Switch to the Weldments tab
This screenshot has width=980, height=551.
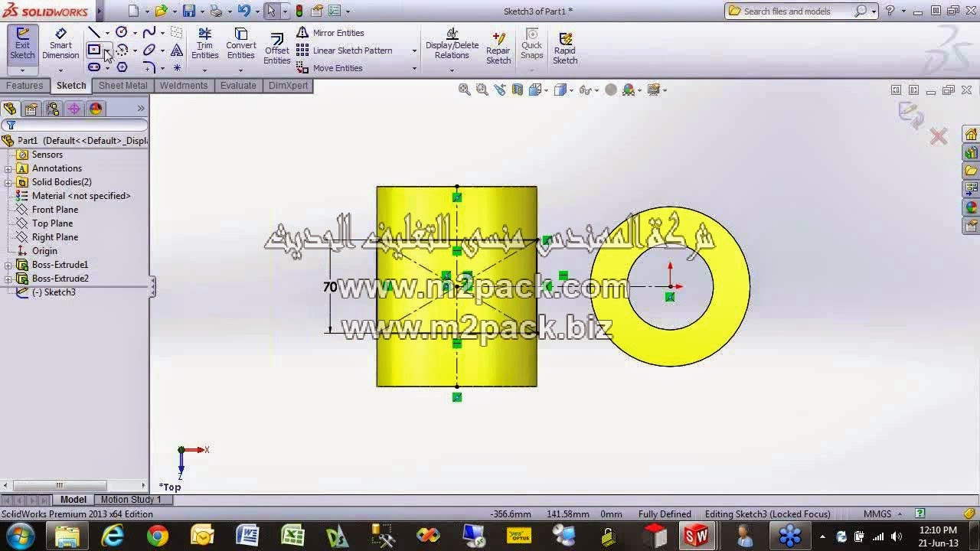point(183,86)
